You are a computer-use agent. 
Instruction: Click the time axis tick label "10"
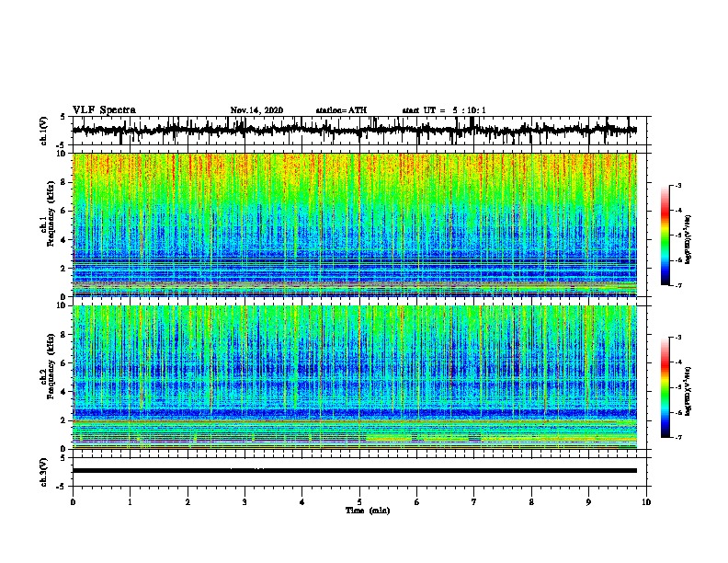pos(646,502)
